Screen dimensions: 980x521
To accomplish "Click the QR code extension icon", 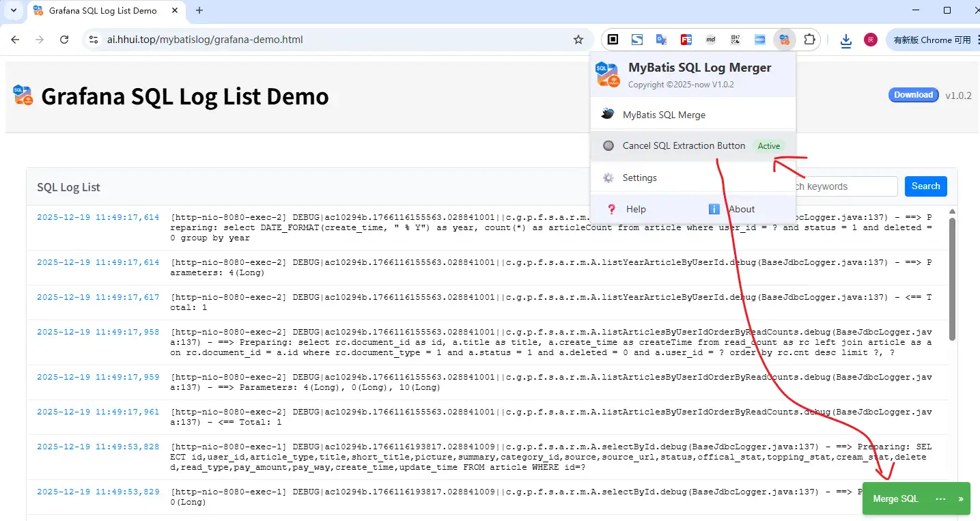I will (735, 40).
